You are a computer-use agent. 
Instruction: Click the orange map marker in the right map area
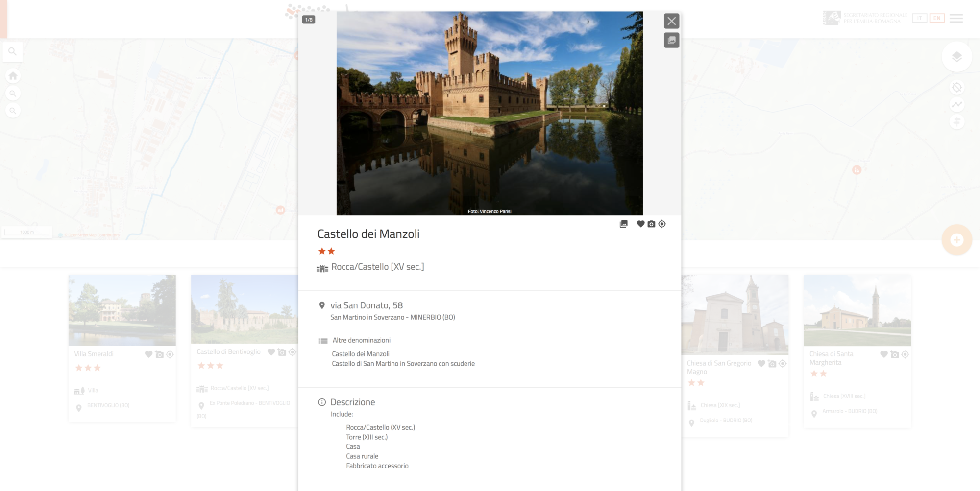857,170
